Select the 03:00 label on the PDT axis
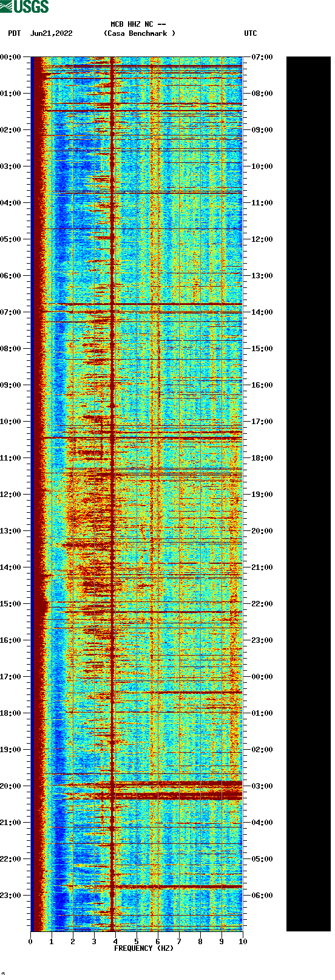Viewport: 335px width, 980px height. 10,166
